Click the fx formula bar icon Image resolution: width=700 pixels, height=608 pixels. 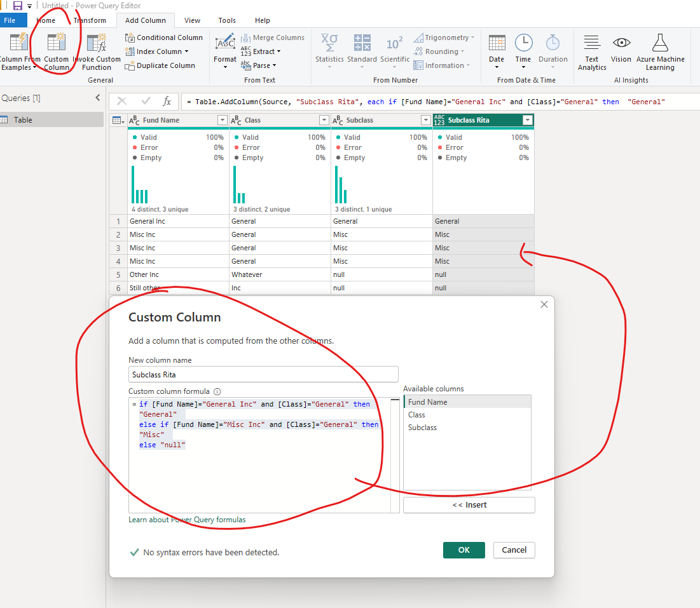tap(167, 101)
